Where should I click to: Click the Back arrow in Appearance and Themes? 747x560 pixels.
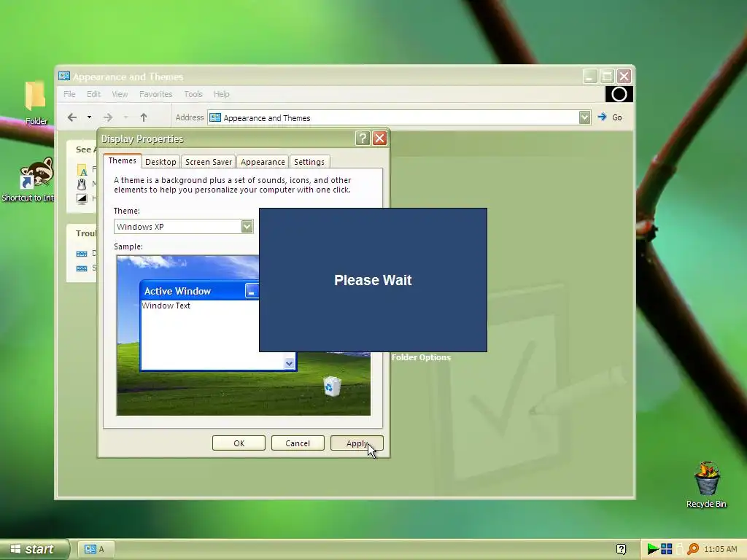[x=72, y=117]
